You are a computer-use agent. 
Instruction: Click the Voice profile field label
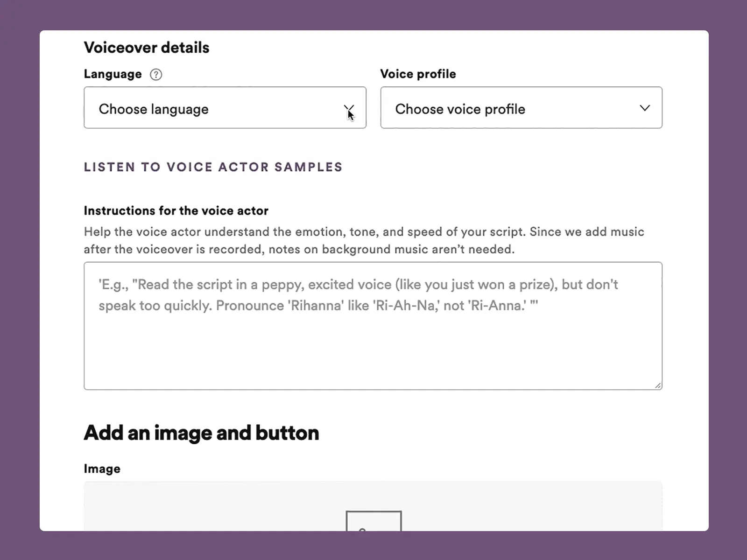point(418,74)
